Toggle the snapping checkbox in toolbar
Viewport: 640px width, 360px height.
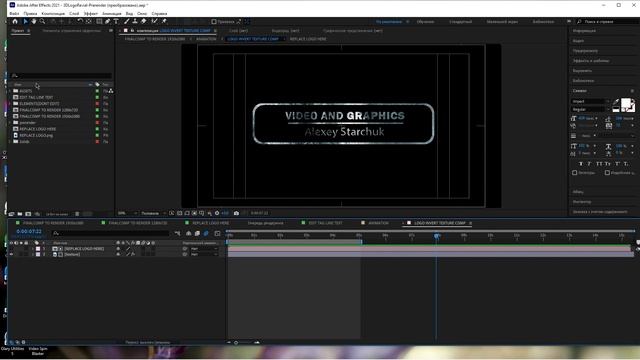pyautogui.click(x=214, y=22)
